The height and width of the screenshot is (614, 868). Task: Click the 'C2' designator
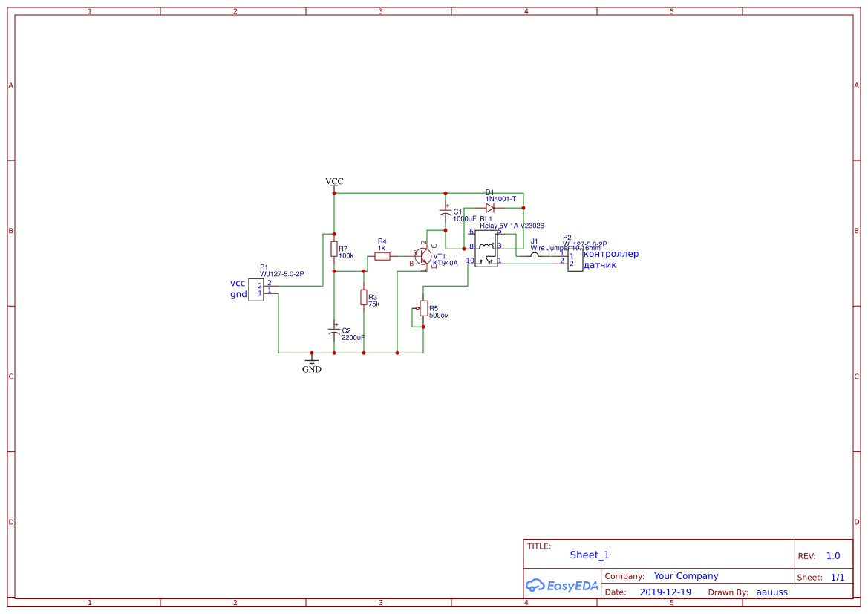346,330
